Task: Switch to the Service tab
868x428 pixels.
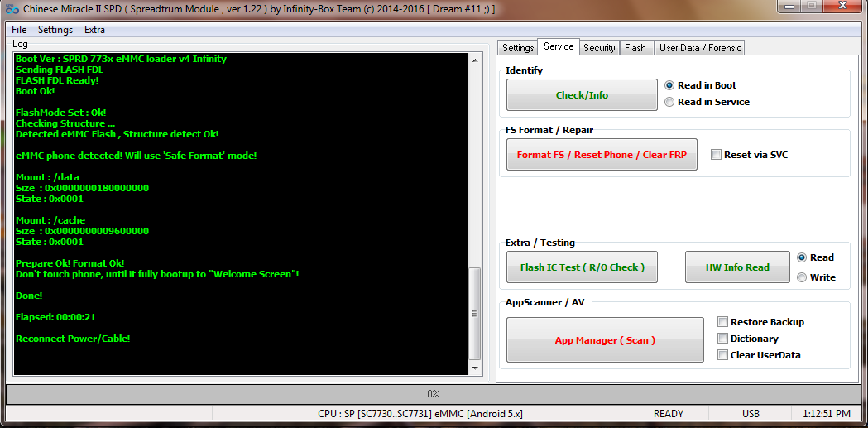Action: click(x=559, y=46)
